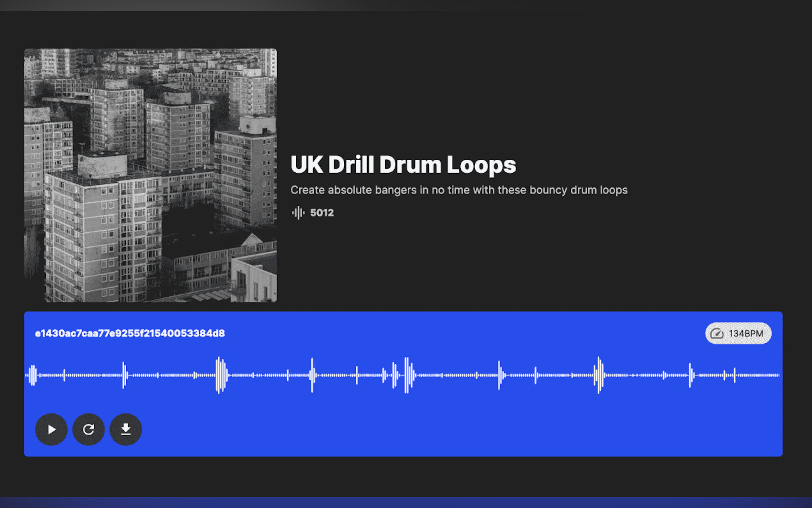Screen dimensions: 812x508
Task: Seek to the tallest waveform peak near the middle
Action: point(407,375)
